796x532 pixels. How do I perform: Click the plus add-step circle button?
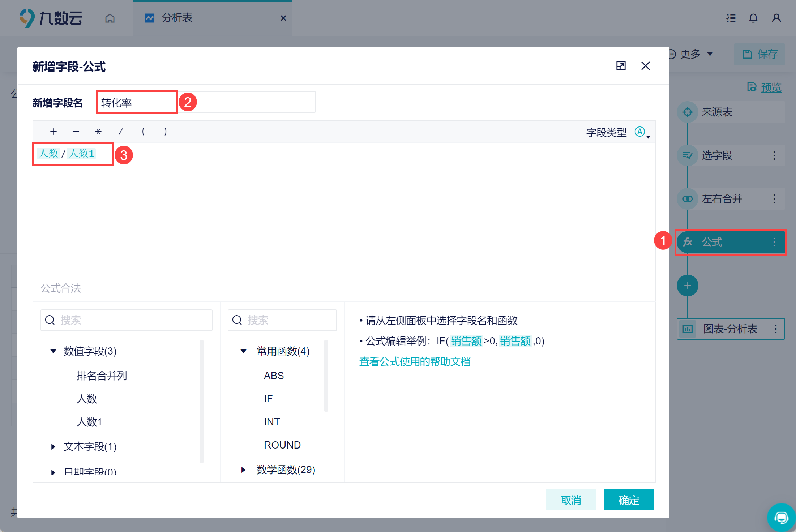687,286
